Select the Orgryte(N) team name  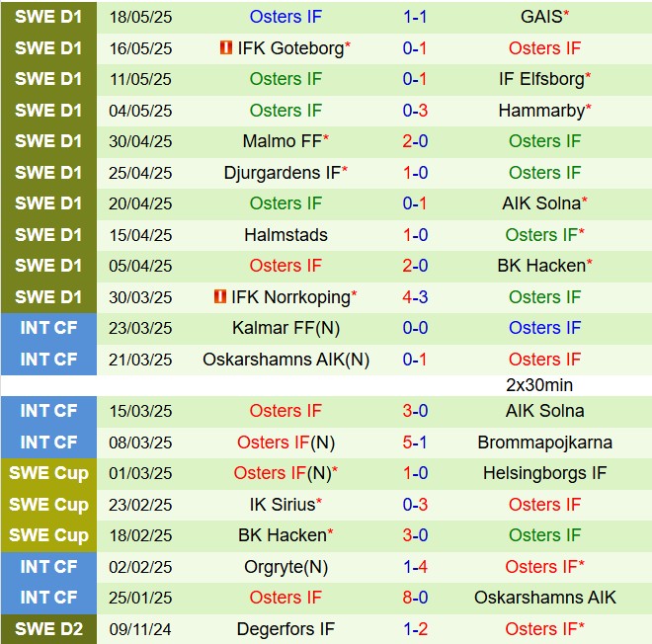pyautogui.click(x=285, y=567)
